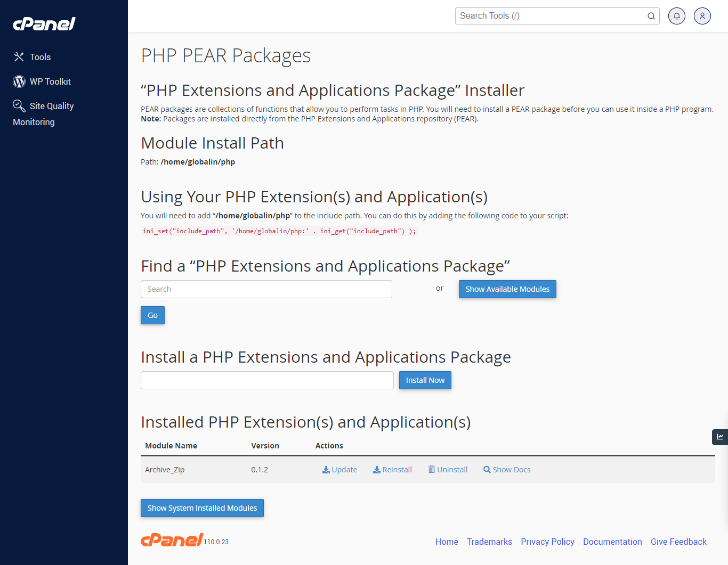
Task: Open the statistics chart side tab
Action: pos(720,437)
